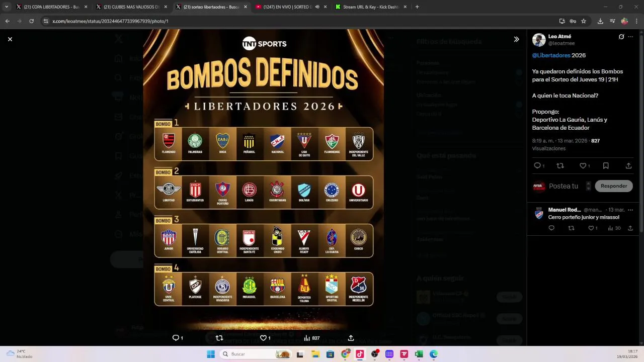Focus the 'Postea tu' reply field
The width and height of the screenshot is (644, 362).
[563, 186]
